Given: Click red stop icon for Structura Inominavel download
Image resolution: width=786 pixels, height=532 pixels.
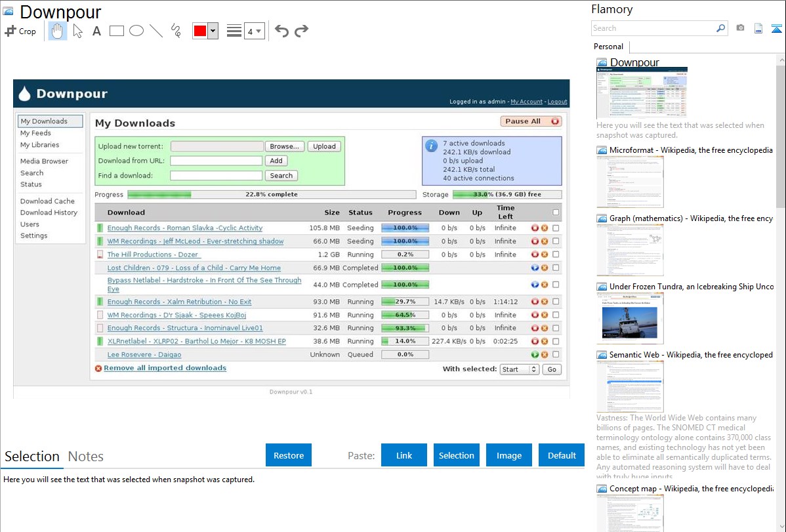Looking at the screenshot, I should [x=535, y=328].
